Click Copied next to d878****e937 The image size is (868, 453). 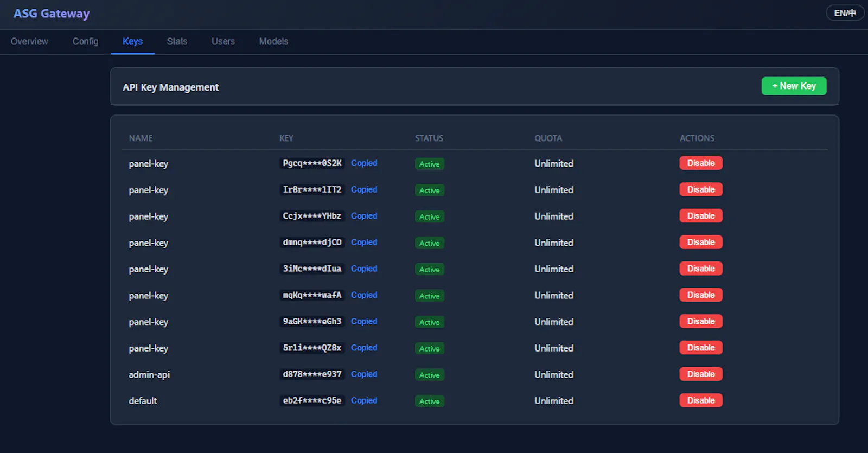[364, 374]
